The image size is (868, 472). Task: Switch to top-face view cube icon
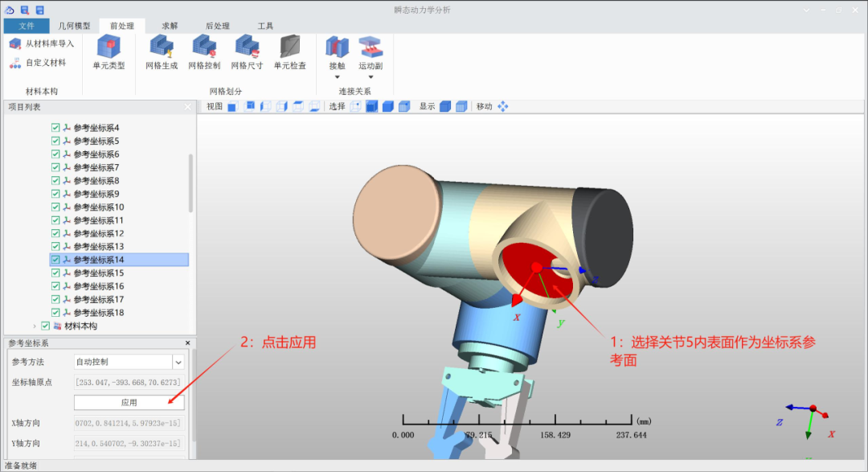pyautogui.click(x=298, y=106)
